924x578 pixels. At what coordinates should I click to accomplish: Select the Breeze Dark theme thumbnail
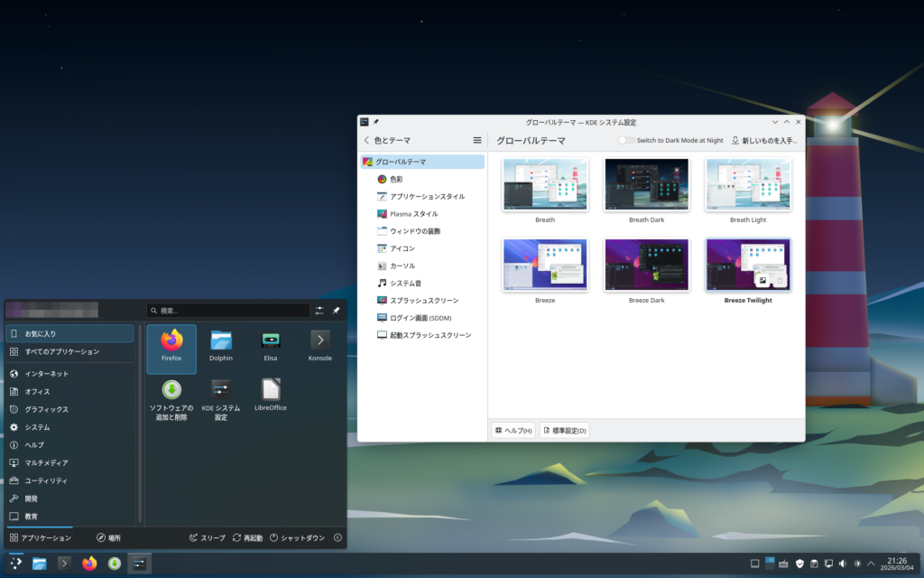click(646, 266)
